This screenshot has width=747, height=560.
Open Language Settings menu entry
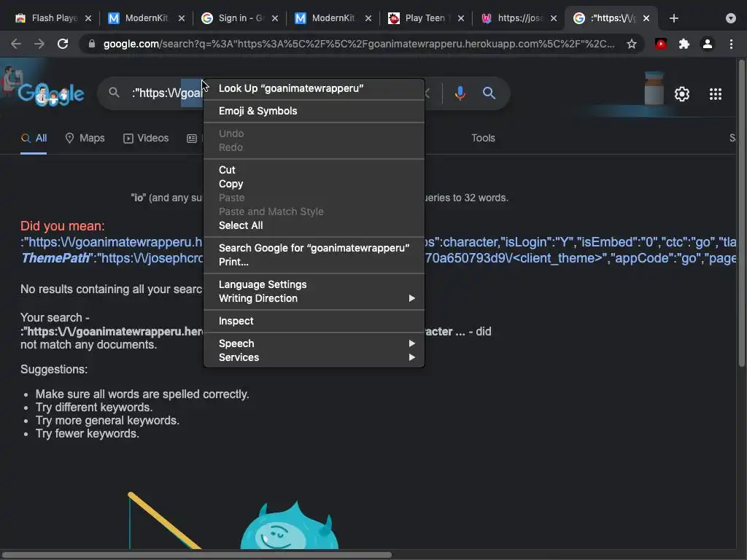pos(314,284)
